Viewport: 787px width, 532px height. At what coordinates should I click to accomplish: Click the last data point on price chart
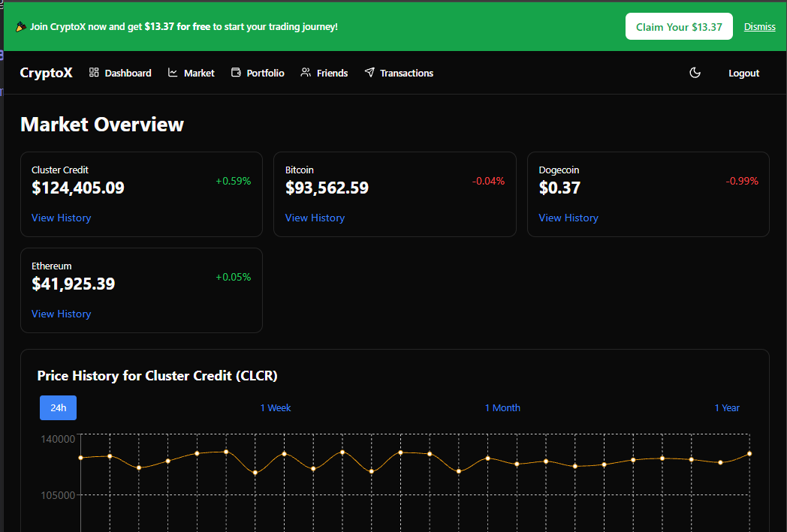coord(749,453)
